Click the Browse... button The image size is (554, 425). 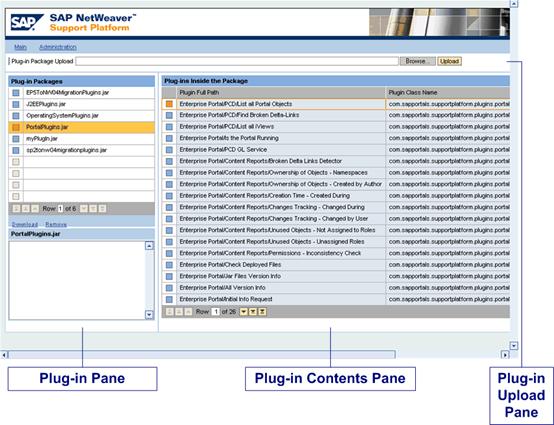coord(417,61)
